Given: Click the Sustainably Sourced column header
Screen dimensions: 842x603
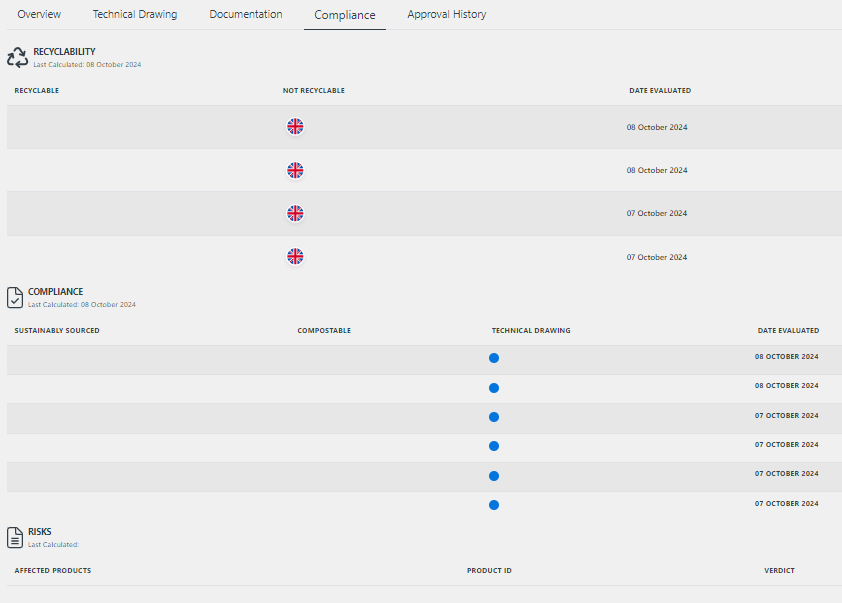Looking at the screenshot, I should click(x=57, y=331).
